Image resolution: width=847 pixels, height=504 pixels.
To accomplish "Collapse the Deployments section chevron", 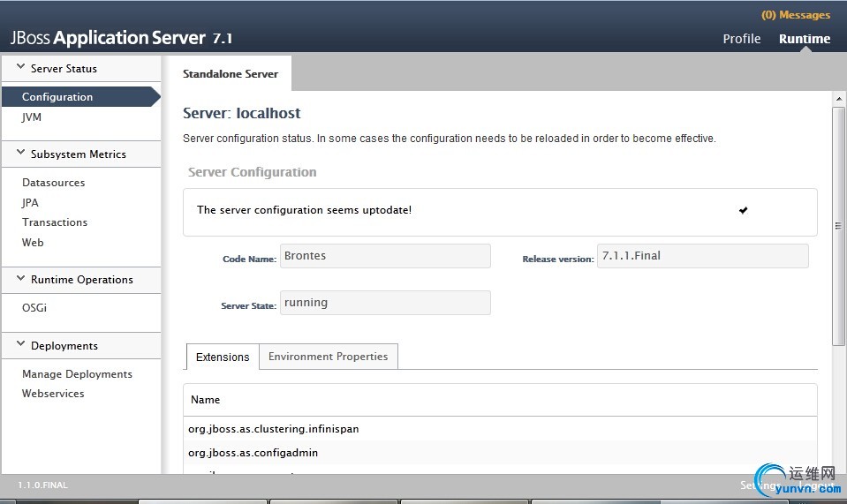I will pyautogui.click(x=20, y=343).
